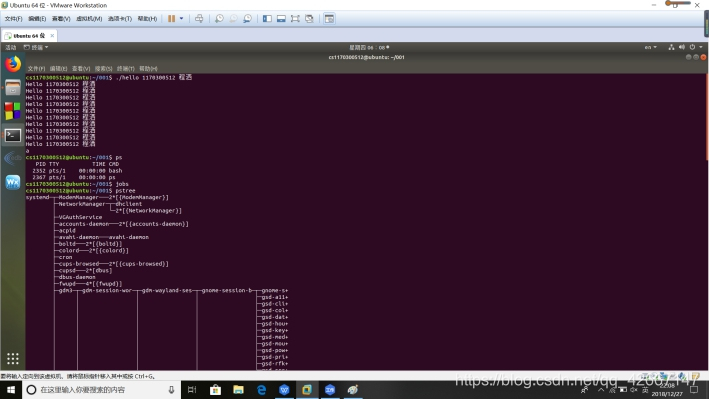
Task: Open VMware 查看(V) menu
Action: point(61,19)
